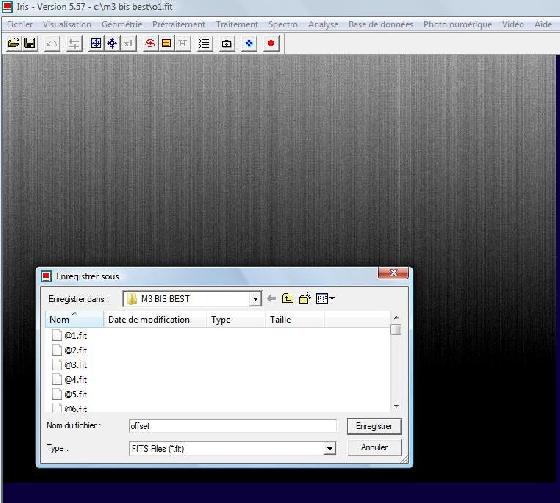Image resolution: width=560 pixels, height=503 pixels.
Task: Click the blue four-dot toolbar icon
Action: click(249, 43)
